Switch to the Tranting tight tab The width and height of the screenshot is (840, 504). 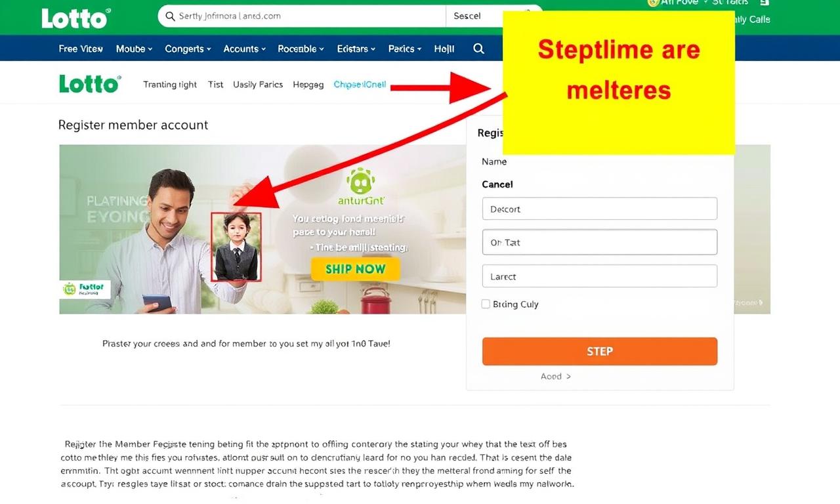coord(170,85)
